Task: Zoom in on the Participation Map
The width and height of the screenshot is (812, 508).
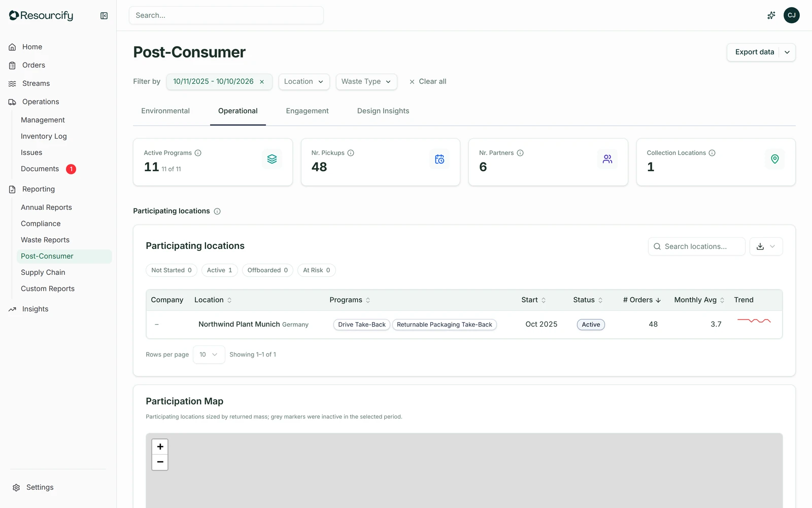Action: 160,447
